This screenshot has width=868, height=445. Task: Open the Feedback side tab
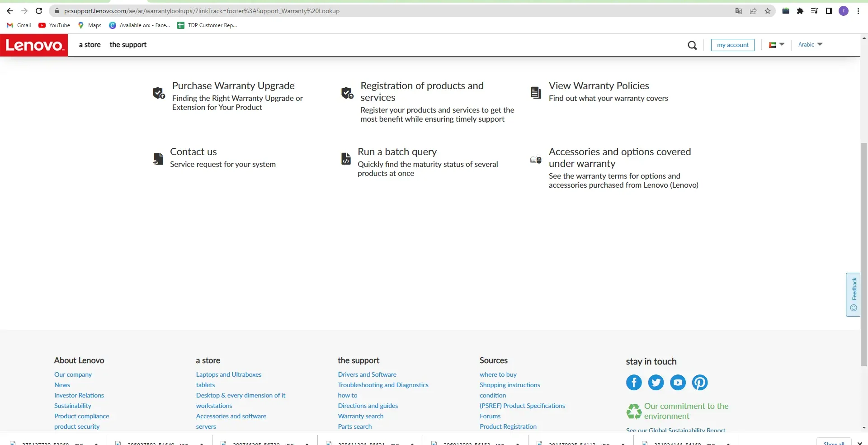(853, 294)
